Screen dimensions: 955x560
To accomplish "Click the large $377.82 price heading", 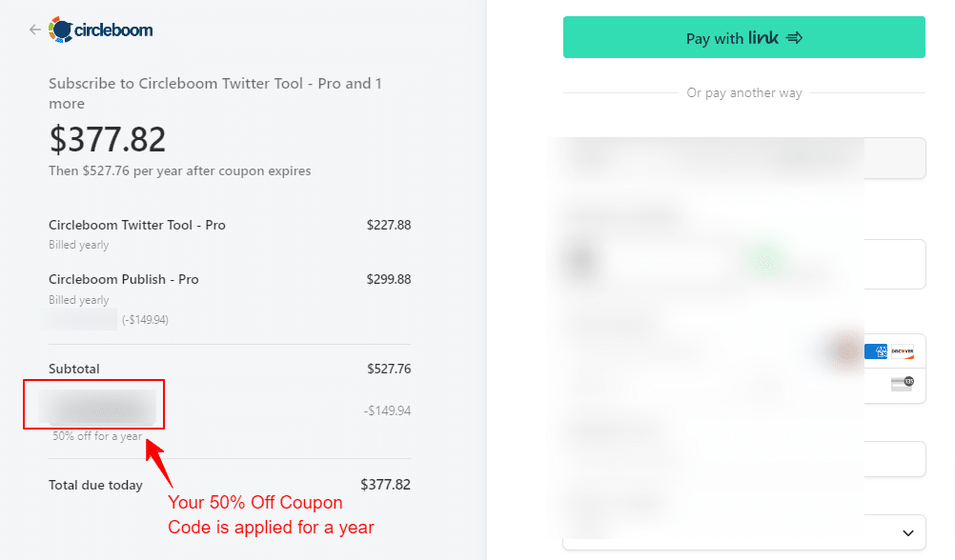I will point(107,139).
